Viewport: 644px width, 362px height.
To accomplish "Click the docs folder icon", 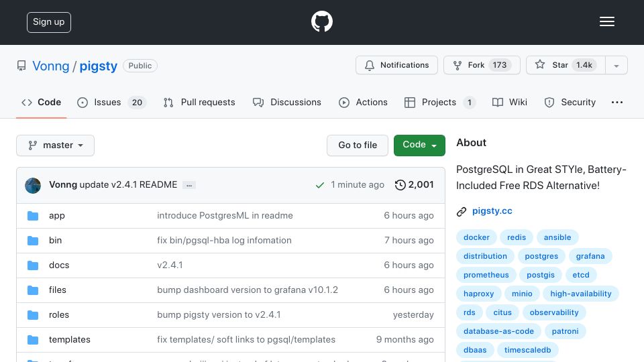I will pos(33,265).
